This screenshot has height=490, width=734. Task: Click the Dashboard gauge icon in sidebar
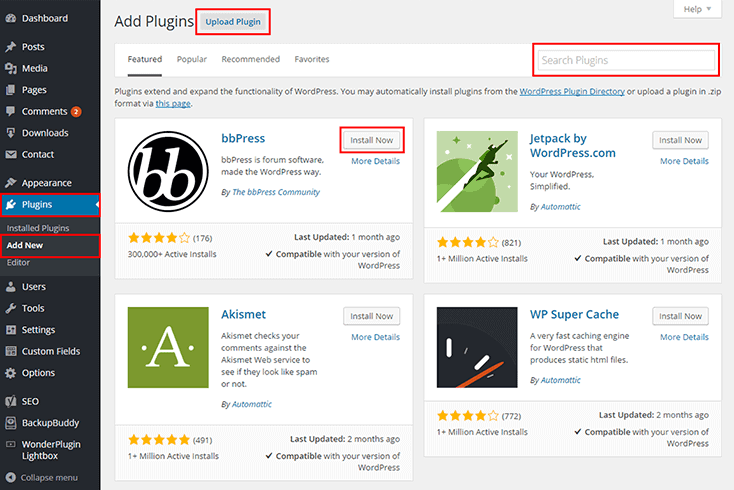(10, 18)
